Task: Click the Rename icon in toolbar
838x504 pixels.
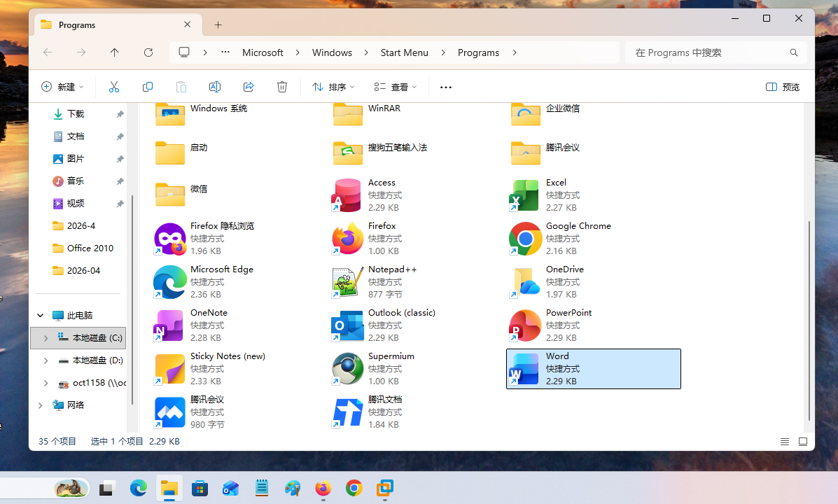Action: click(215, 87)
